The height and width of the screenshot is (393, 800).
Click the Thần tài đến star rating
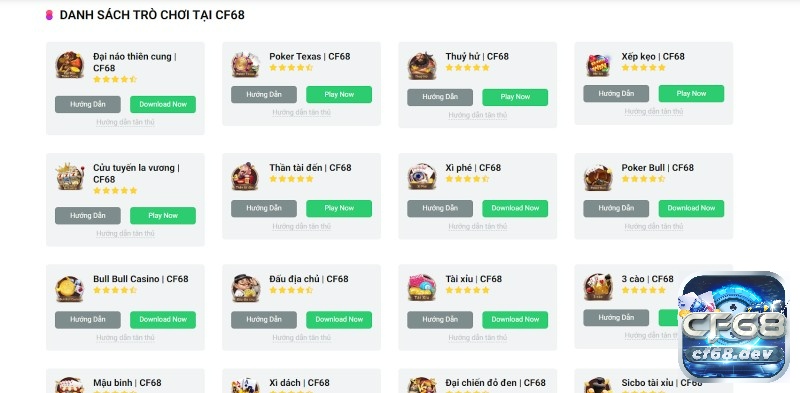point(291,179)
